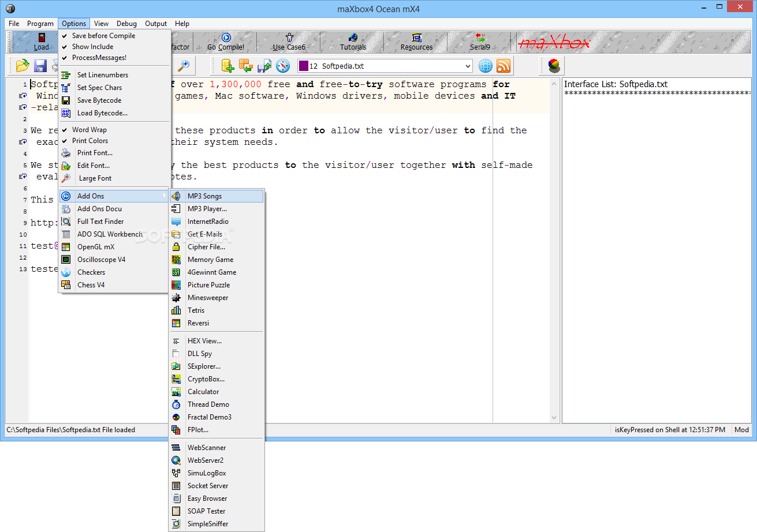Launch InternetRadio from Add Ons
The height and width of the screenshot is (532, 757).
[x=217, y=222]
